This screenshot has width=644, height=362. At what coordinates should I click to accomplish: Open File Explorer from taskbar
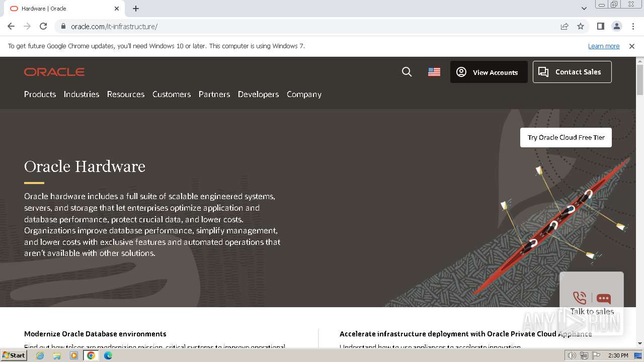57,355
